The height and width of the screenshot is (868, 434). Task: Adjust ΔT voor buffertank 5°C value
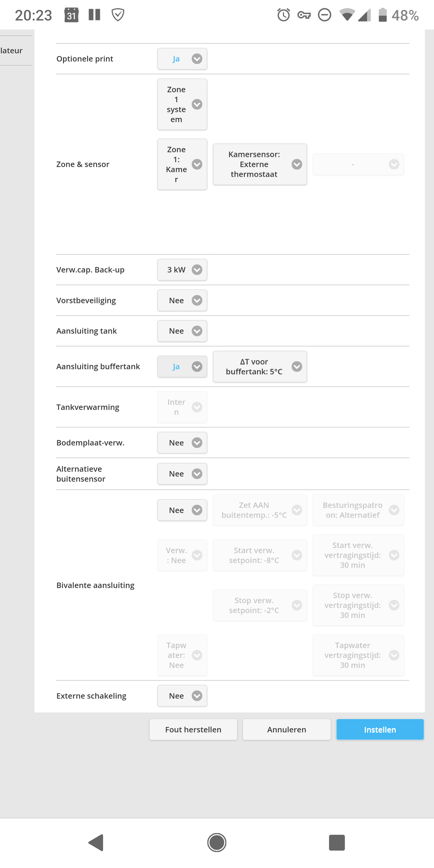[x=260, y=366]
